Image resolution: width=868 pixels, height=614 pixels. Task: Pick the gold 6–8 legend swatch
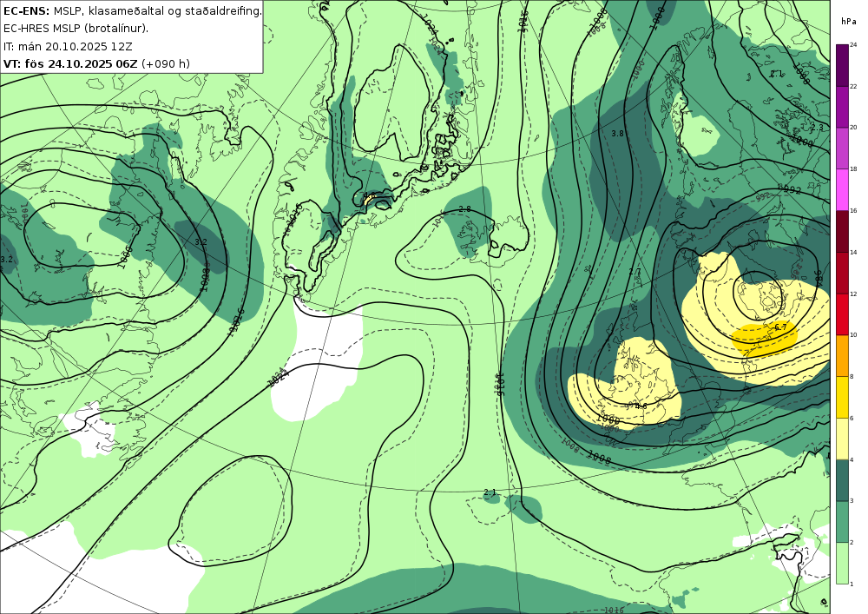tap(842, 398)
